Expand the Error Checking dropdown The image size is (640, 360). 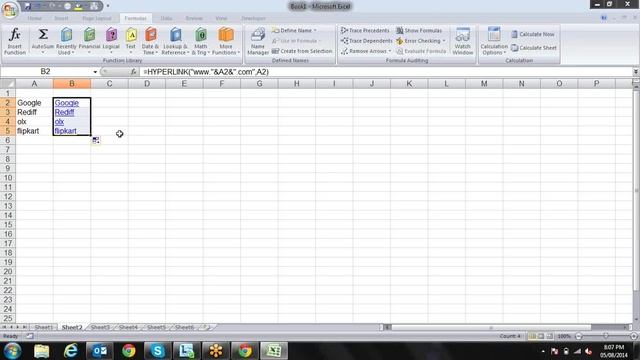(444, 41)
